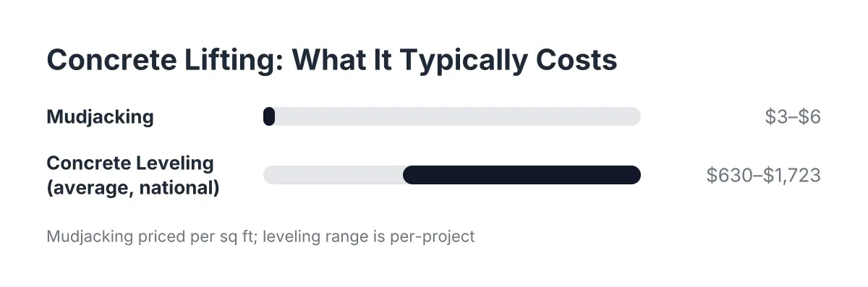This screenshot has width=868, height=287.
Task: Click the small dark fill on Mudjacking bar
Action: click(x=269, y=116)
